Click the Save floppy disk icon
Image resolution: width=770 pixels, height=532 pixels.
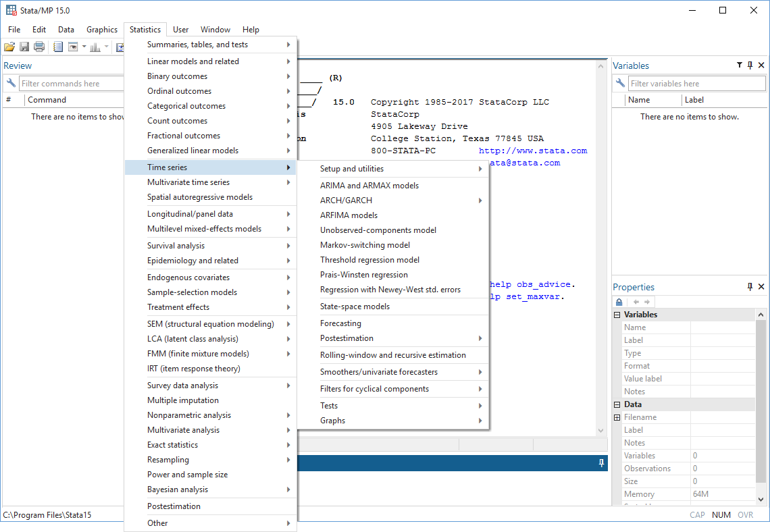(x=24, y=47)
